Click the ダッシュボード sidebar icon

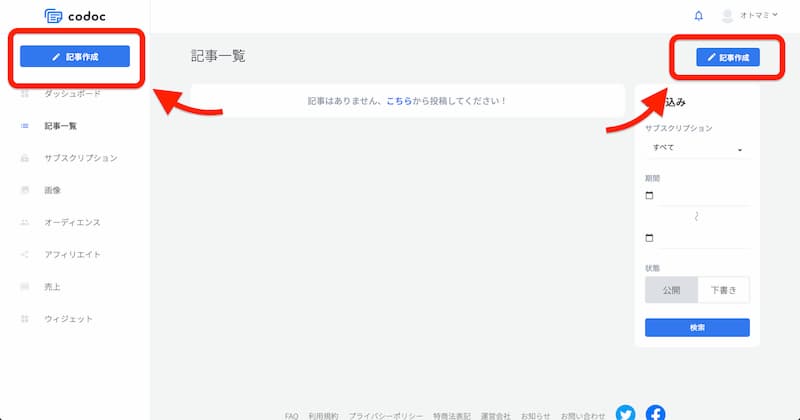24,93
